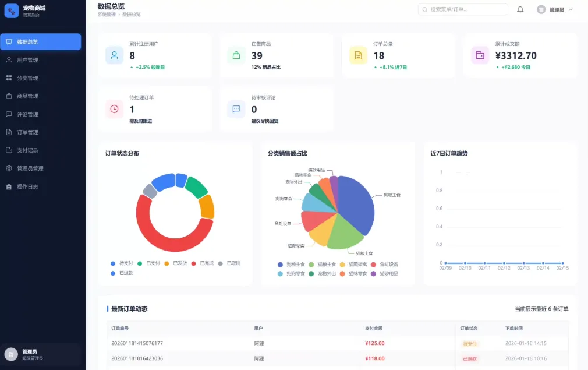Screen dimensions: 588x370
Task: Click the clipboard icon beside 操作日志
Action: coord(9,186)
